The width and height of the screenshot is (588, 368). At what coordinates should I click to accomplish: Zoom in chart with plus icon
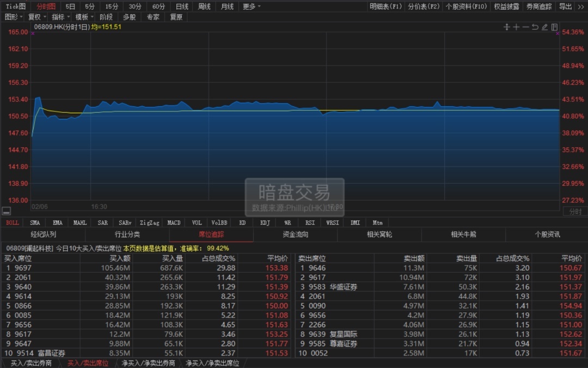516,27
